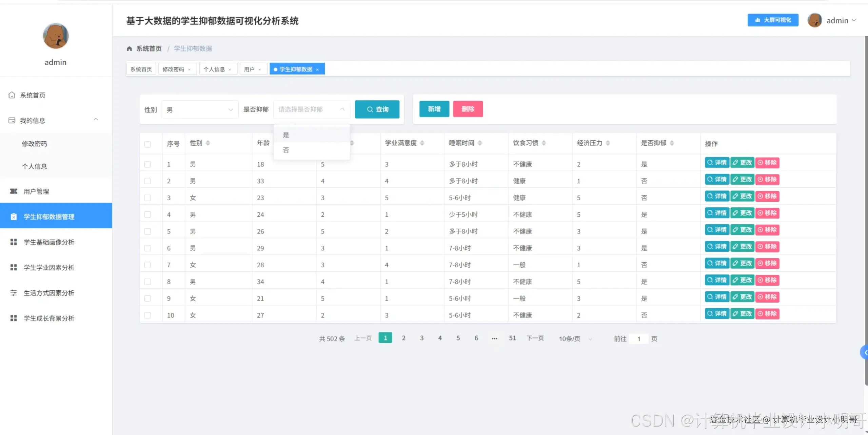This screenshot has width=868, height=435.
Task: Check the checkbox on row 3
Action: click(147, 198)
